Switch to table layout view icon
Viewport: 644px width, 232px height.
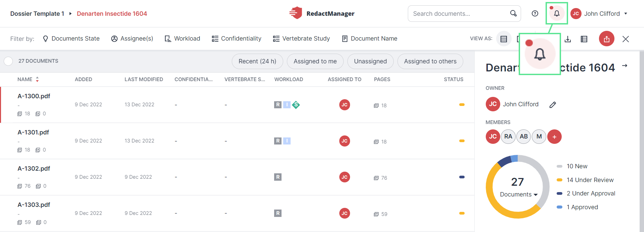(x=584, y=39)
